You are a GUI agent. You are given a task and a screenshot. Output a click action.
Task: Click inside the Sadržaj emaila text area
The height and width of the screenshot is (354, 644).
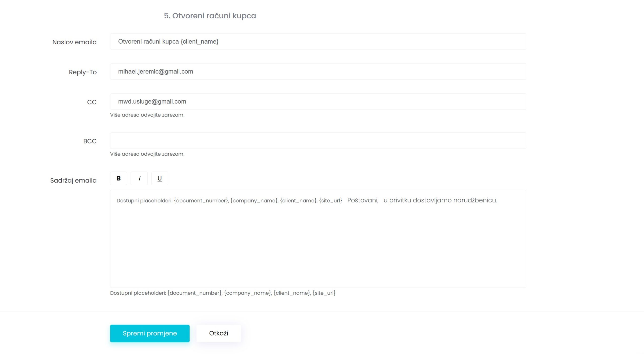(318, 239)
